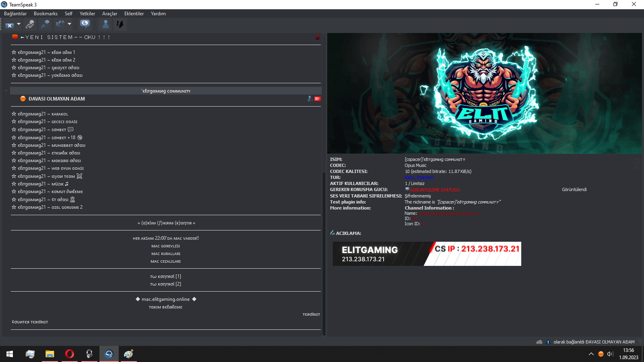Click the star icon of the CT odası channel
Screen dimensions: 644x362
[x=14, y=200]
